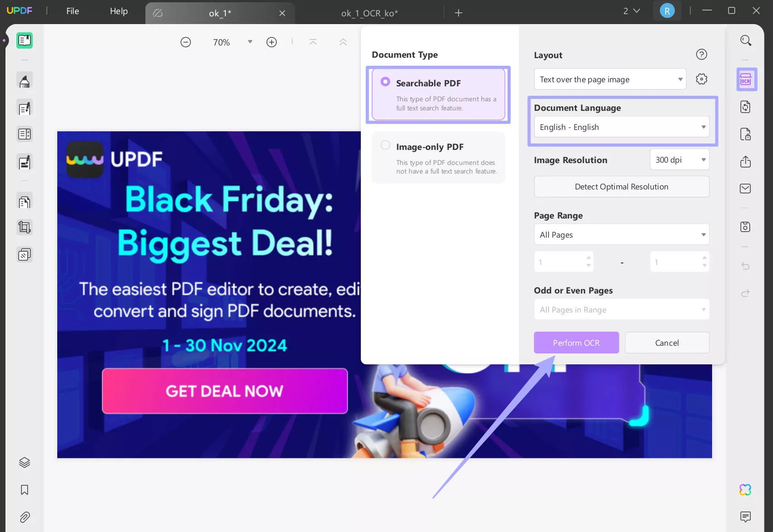
Task: Open the zoom percentage dropdown arrow
Action: 250,42
